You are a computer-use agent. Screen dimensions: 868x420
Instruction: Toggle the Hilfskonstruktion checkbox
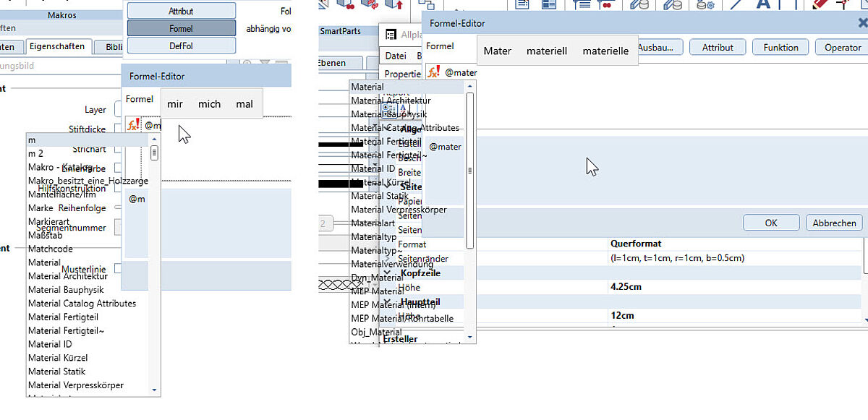[119, 188]
